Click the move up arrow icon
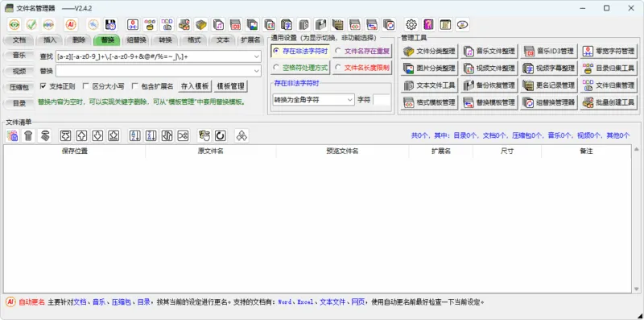 (x=82, y=135)
